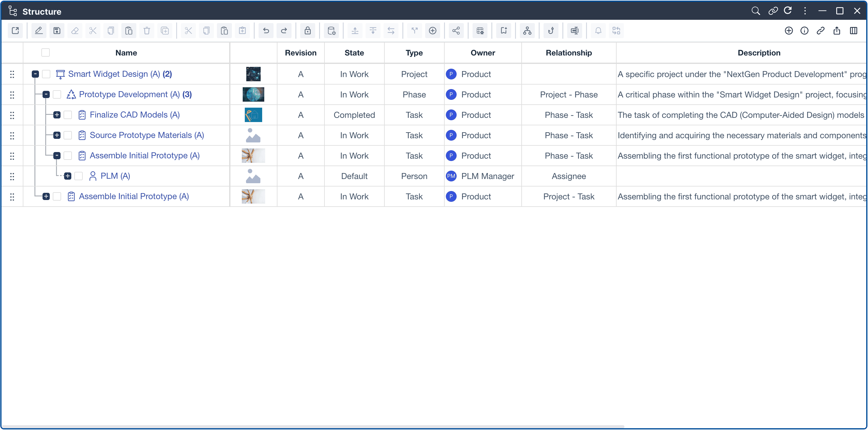Screen dimensions: 868x430
Task: Open in new window toolbar icon
Action: click(x=16, y=31)
